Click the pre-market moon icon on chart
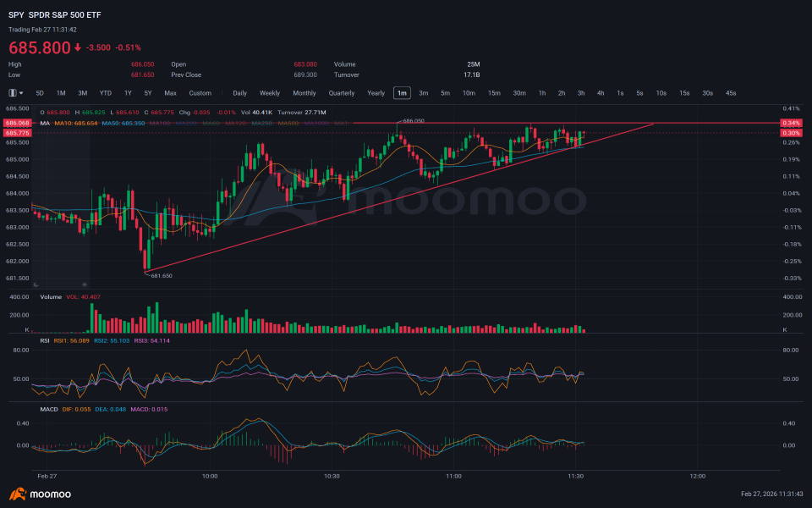The height and width of the screenshot is (508, 812). 36,284
